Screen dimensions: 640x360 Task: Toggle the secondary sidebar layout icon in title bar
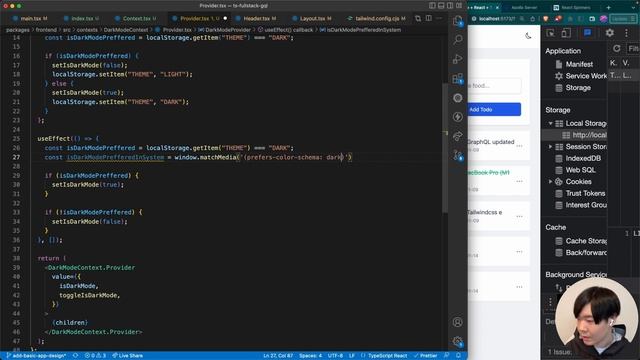(450, 6)
